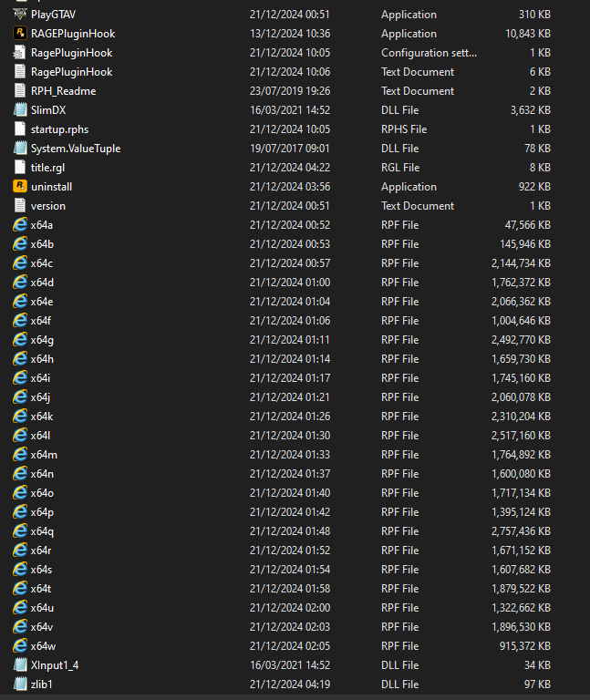Click the x64c RPF file icon
Screen dimensions: 590x700
click(20, 263)
